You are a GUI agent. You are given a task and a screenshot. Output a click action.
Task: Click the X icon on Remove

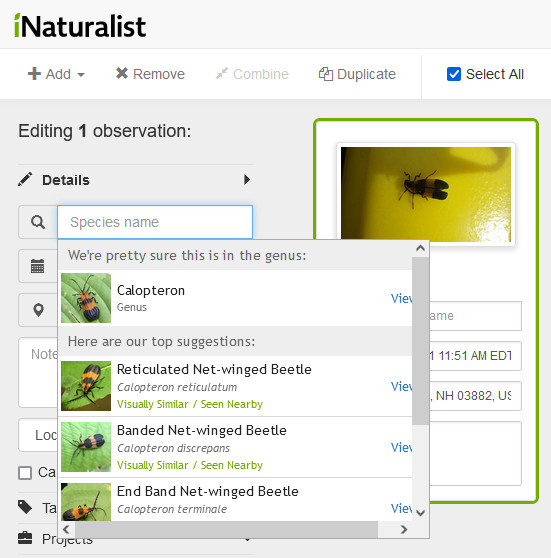pos(122,73)
